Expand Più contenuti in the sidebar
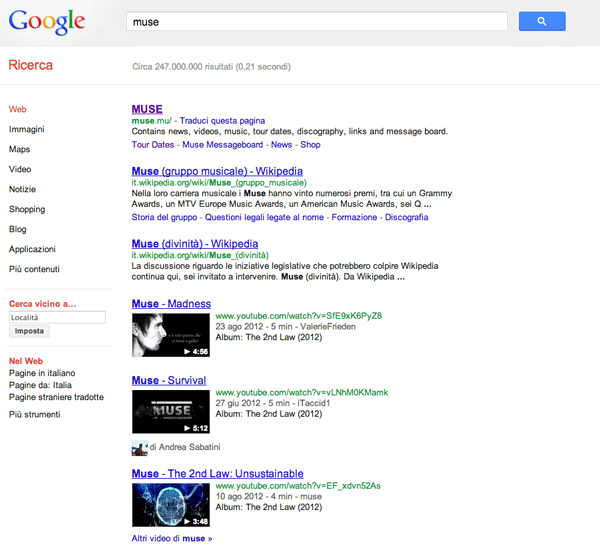Screen dimensions: 600x553 tap(34, 269)
